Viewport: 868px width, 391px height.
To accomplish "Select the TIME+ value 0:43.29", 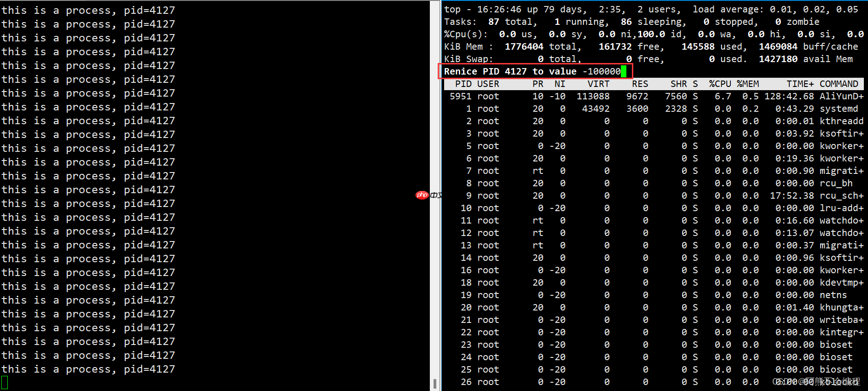I will tap(795, 109).
